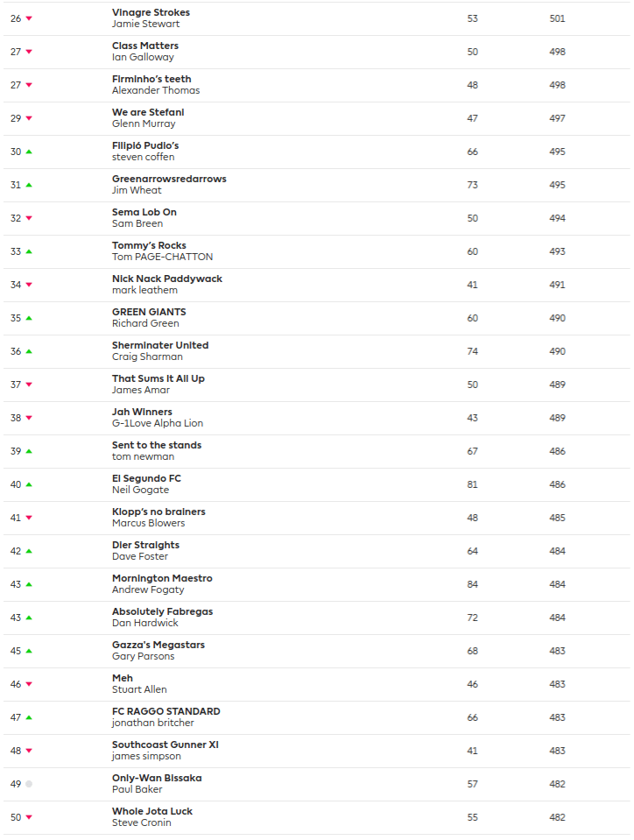This screenshot has height=840, width=634.
Task: Click the green up arrow beside rank 40
Action: coord(29,484)
